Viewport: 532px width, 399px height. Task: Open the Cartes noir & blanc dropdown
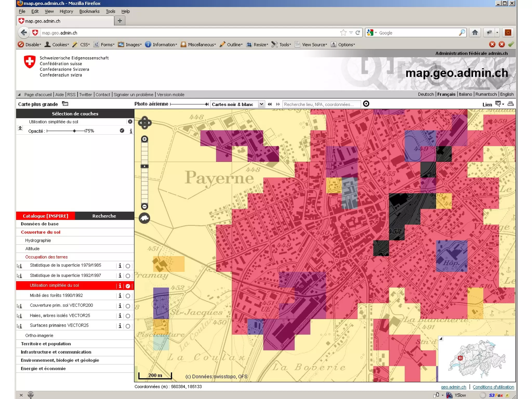click(x=261, y=104)
